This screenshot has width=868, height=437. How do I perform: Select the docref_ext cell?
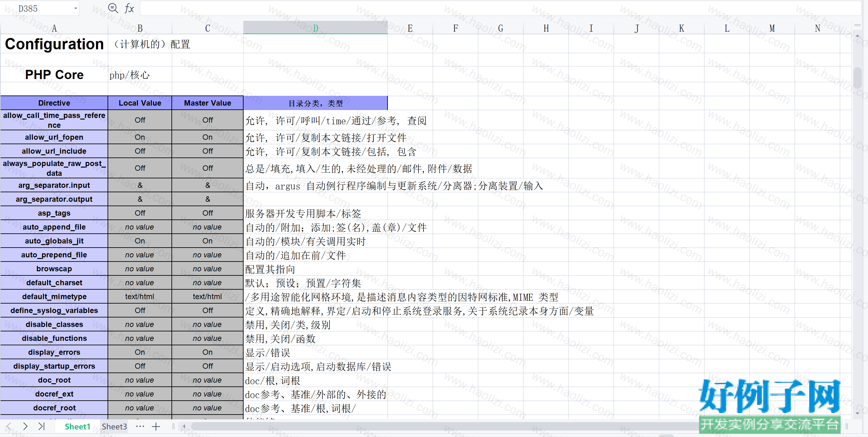point(54,394)
